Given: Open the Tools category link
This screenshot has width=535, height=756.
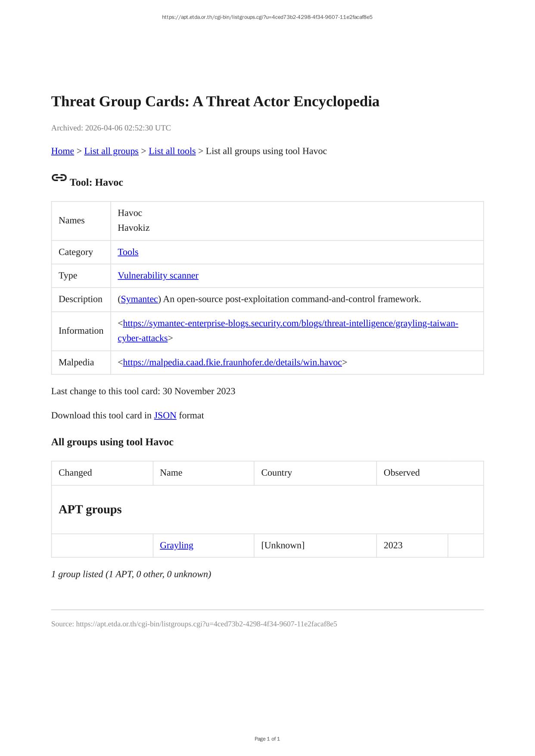Looking at the screenshot, I should (x=128, y=252).
